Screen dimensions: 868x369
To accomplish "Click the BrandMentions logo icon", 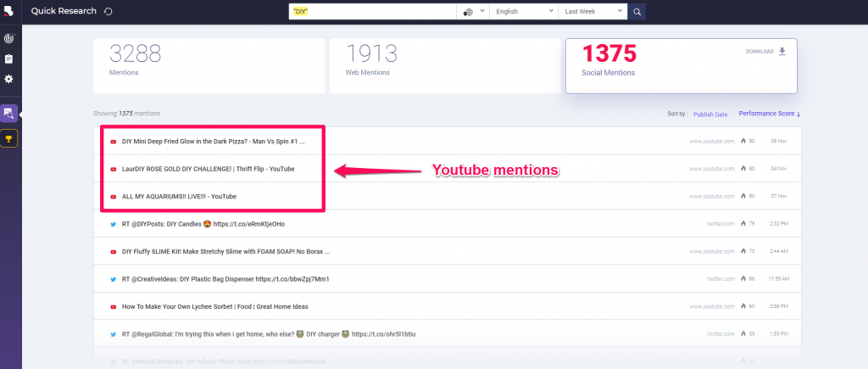I will pos(8,10).
